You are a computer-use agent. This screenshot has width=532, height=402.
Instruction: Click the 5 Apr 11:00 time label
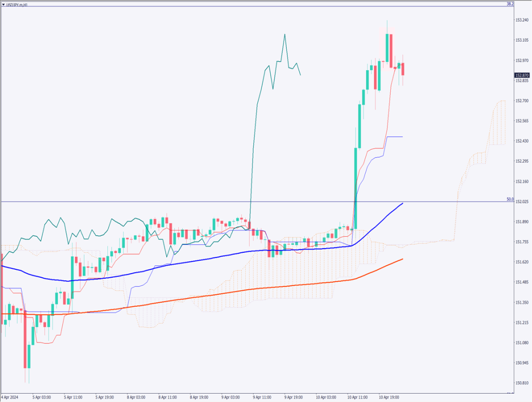(x=73, y=397)
